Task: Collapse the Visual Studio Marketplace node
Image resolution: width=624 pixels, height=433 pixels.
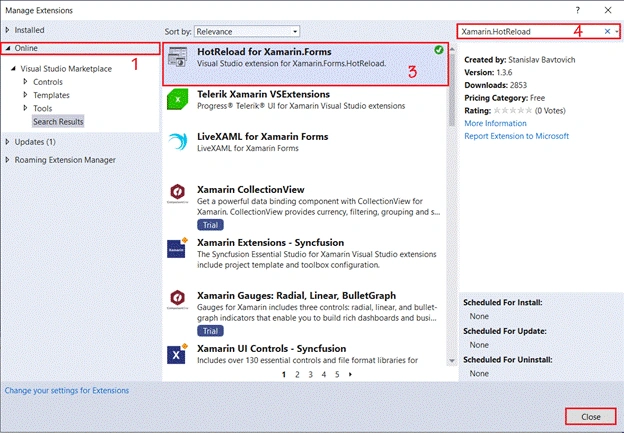Action: pos(13,69)
